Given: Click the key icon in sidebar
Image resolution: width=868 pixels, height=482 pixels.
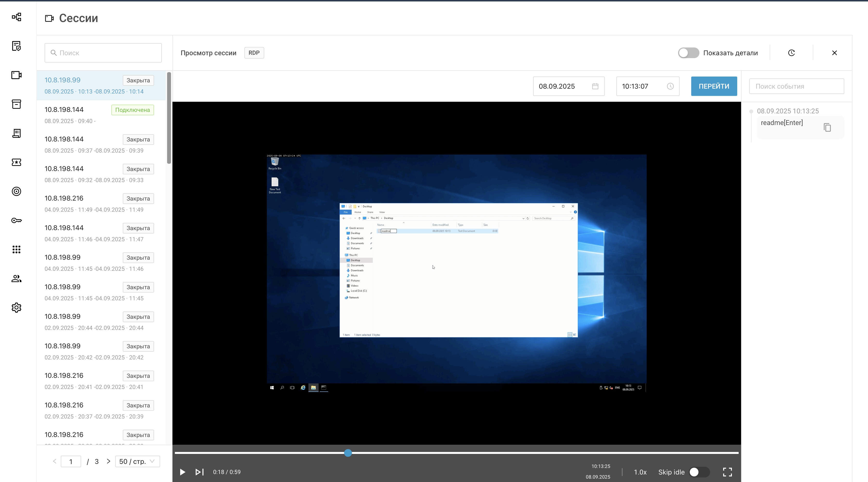Looking at the screenshot, I should [x=16, y=220].
